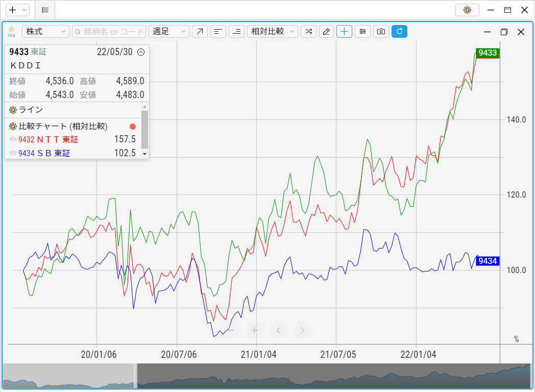The width and height of the screenshot is (535, 392).
Task: Click the 22/05/30 date text
Action: 115,52
